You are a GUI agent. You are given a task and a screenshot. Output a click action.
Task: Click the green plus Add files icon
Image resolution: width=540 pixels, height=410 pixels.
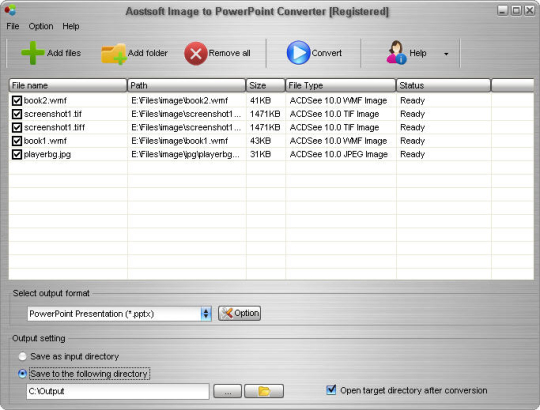(x=33, y=53)
